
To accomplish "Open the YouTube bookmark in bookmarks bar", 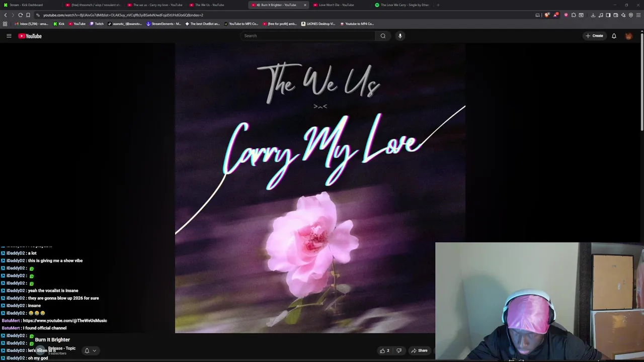I will 77,24.
